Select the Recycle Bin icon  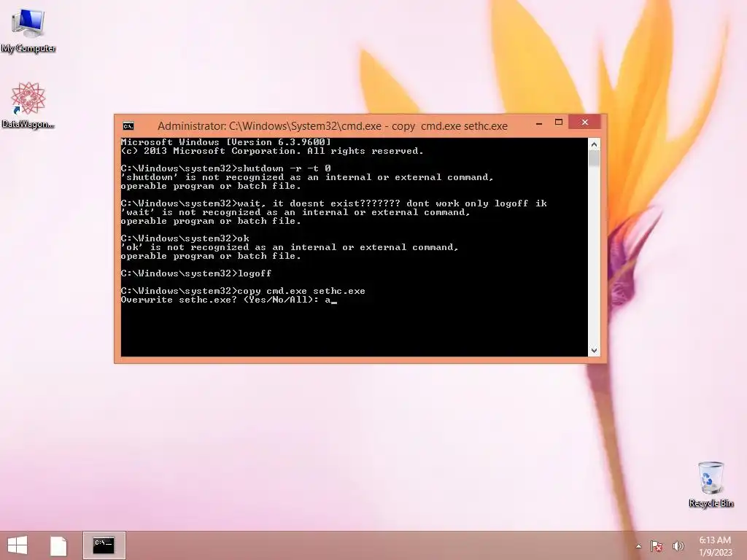click(x=711, y=484)
